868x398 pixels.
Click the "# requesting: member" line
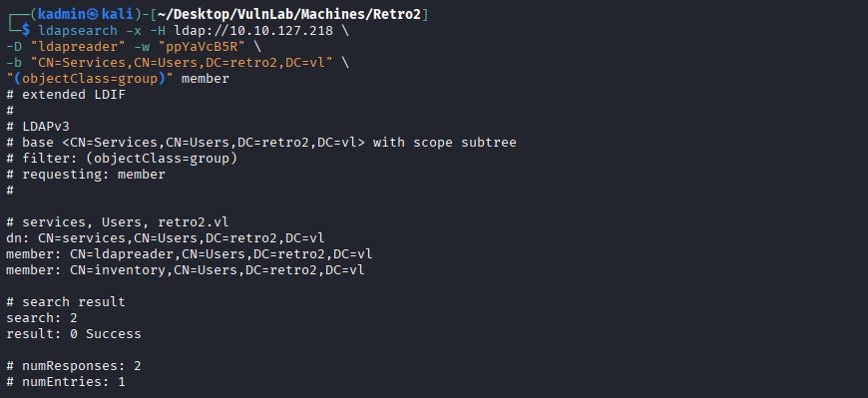point(86,175)
